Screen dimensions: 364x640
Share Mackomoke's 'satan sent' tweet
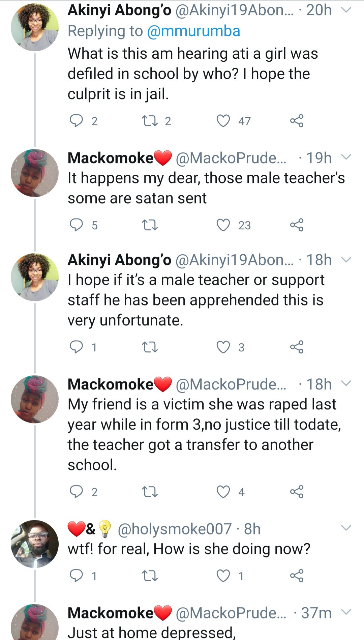[297, 225]
